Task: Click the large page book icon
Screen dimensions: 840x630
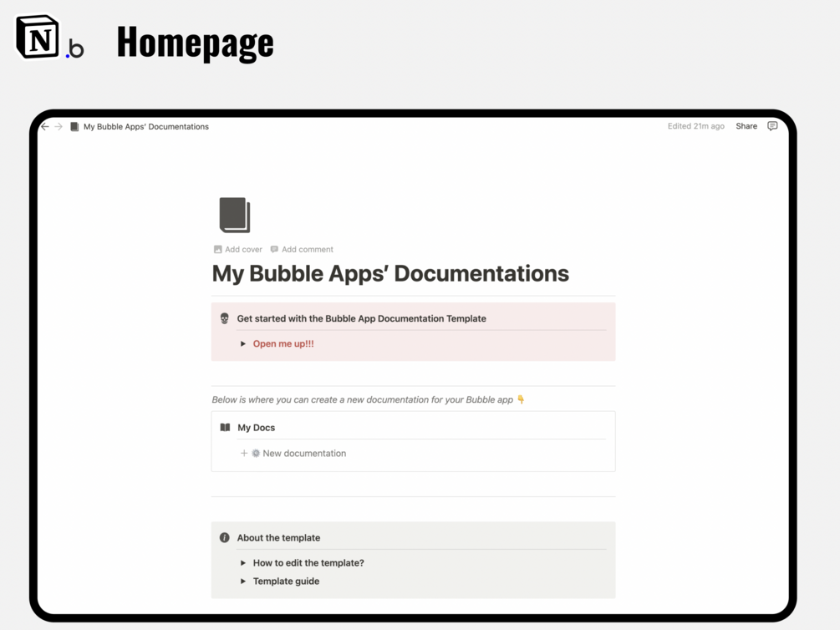Action: coord(235,215)
